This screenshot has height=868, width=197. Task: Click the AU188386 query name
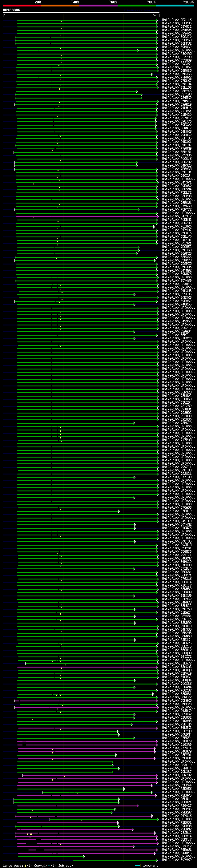click(11, 10)
